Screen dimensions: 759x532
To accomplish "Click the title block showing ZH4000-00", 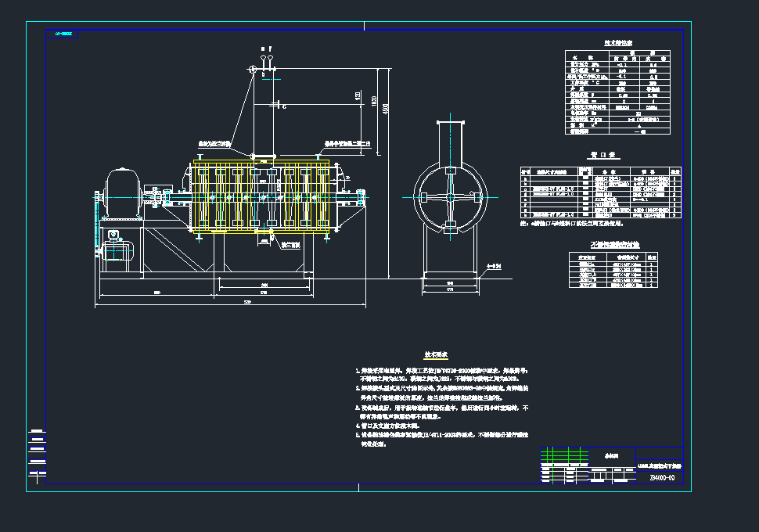I will [664, 479].
